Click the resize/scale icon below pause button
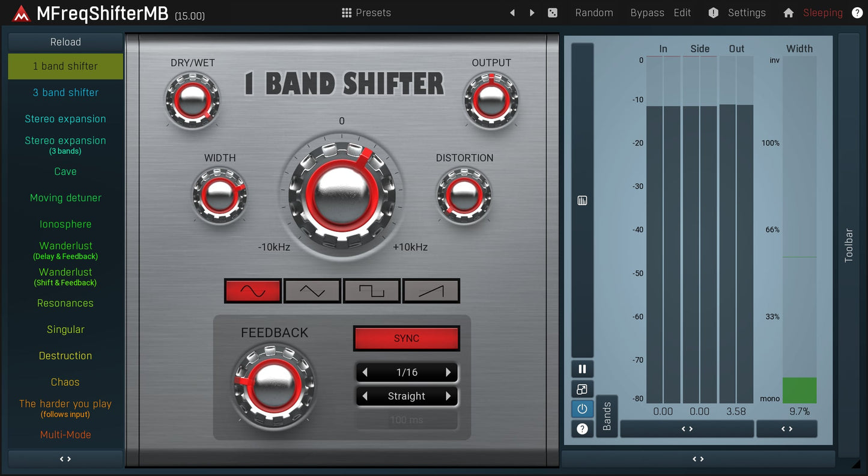868x476 pixels. pyautogui.click(x=581, y=389)
